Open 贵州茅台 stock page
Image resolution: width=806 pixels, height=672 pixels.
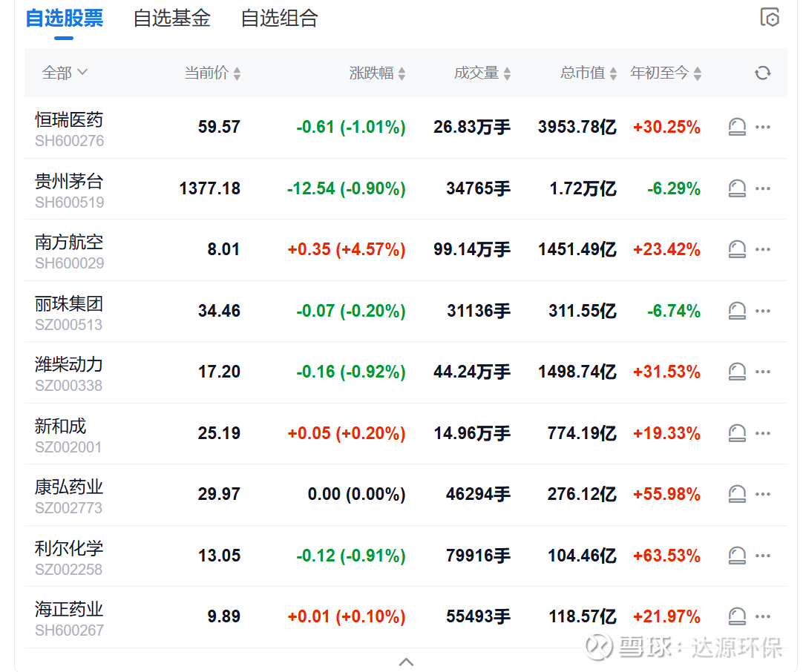coord(69,181)
